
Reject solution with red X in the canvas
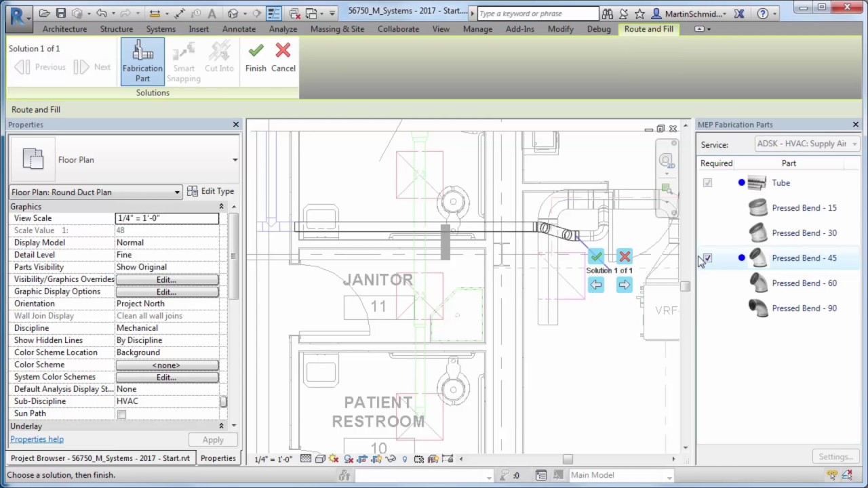[x=625, y=257]
